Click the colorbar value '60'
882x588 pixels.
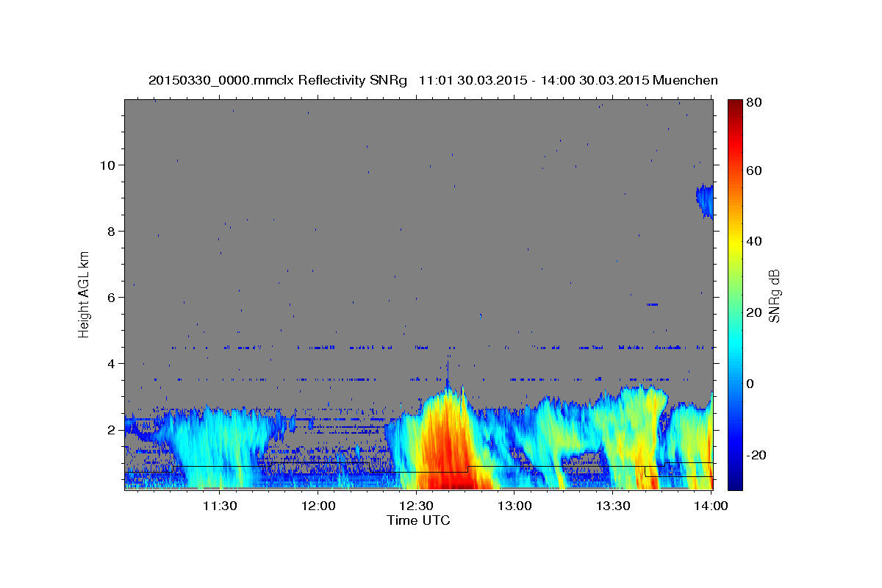[x=755, y=171]
